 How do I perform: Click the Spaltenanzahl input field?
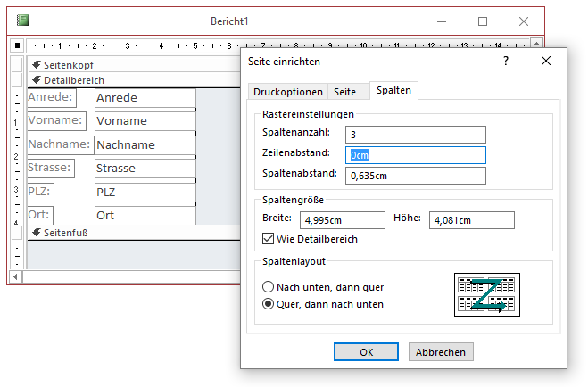click(x=416, y=135)
